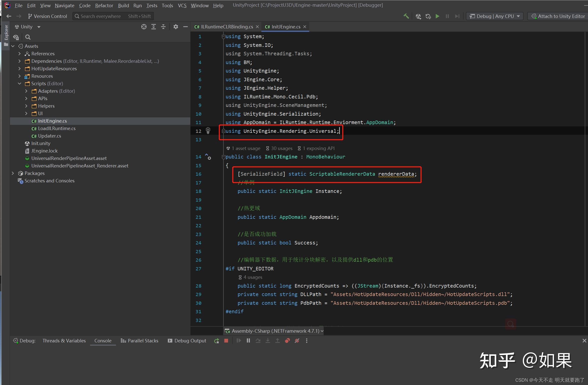This screenshot has width=588, height=385.
Task: Click the Search everywhere field
Action: pyautogui.click(x=100, y=16)
